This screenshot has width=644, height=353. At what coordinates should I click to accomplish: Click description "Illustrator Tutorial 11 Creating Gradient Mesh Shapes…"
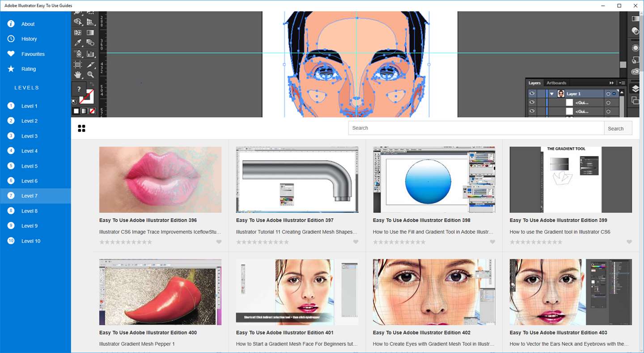click(x=297, y=232)
